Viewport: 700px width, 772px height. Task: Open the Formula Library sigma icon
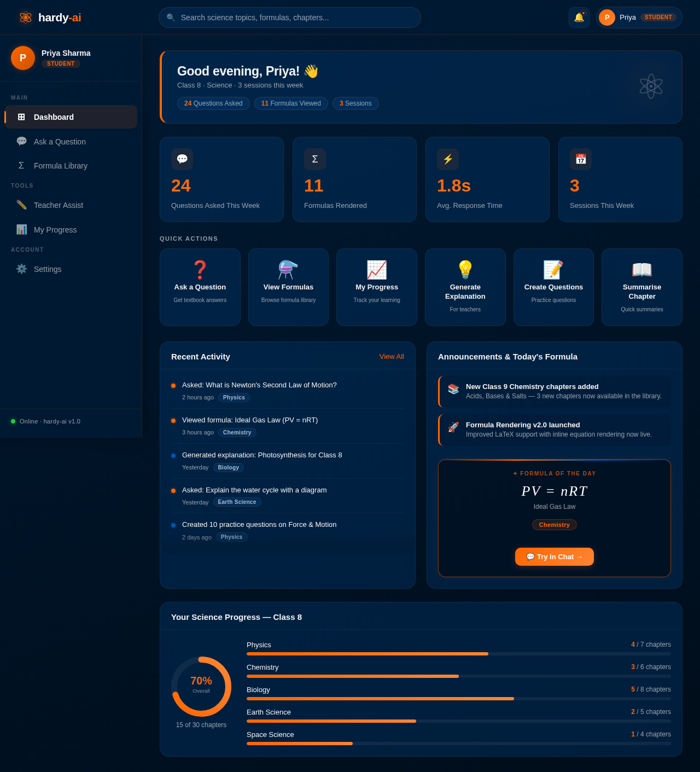[x=21, y=165]
